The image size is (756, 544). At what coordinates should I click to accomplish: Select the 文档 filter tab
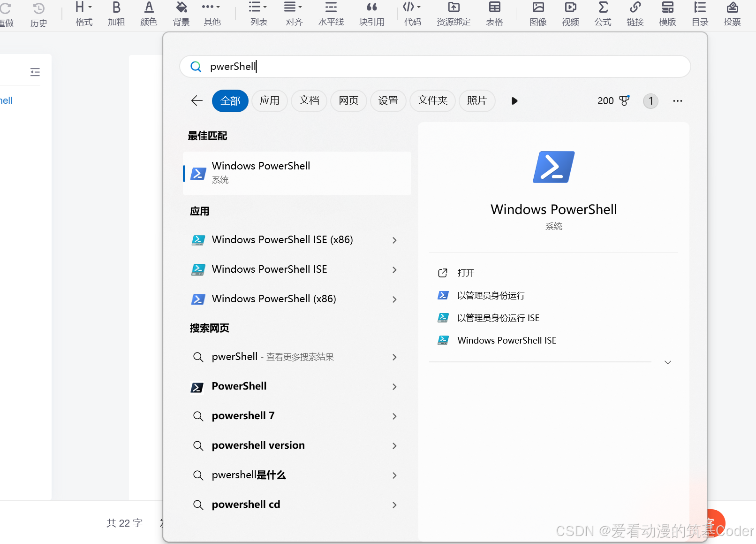click(x=309, y=100)
